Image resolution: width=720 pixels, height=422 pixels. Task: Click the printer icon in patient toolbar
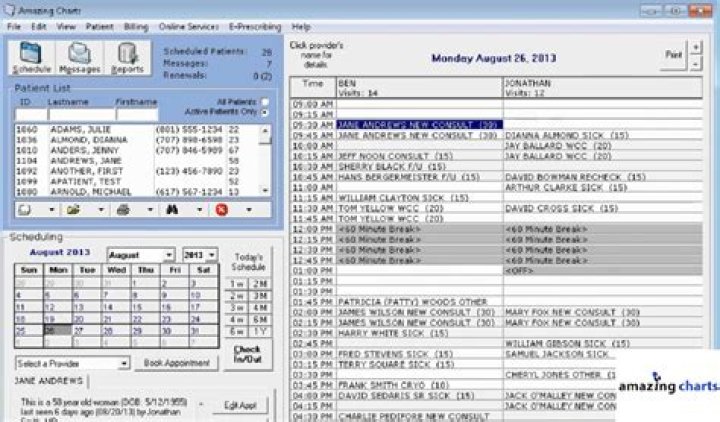point(123,210)
